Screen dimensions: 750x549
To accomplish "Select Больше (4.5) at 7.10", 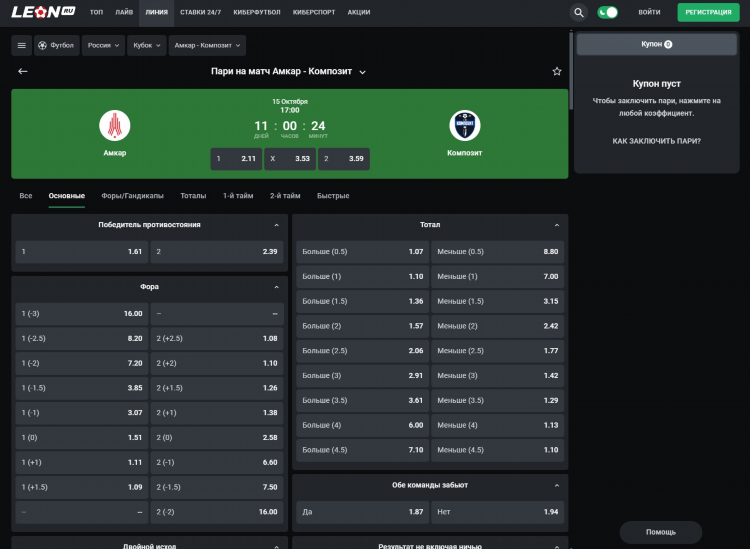I will tap(363, 450).
